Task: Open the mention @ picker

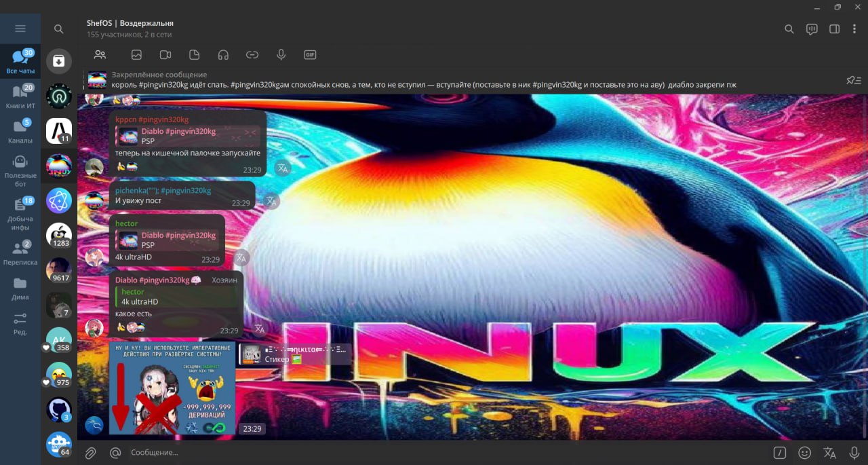Action: click(115, 453)
